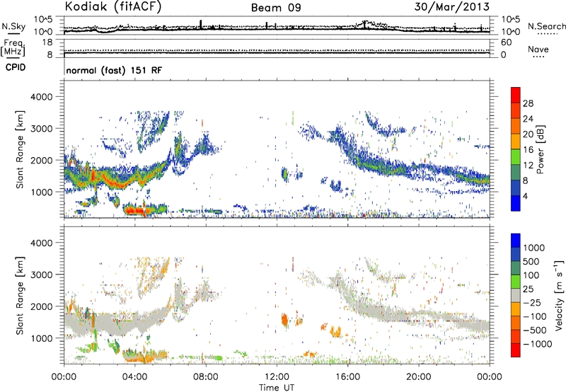Image resolution: width=566 pixels, height=392 pixels.
Task: Click the '16:00' time axis label
Action: click(x=347, y=377)
